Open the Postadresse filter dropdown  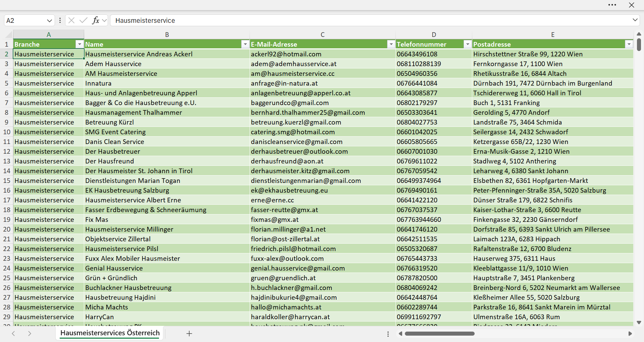click(x=629, y=44)
